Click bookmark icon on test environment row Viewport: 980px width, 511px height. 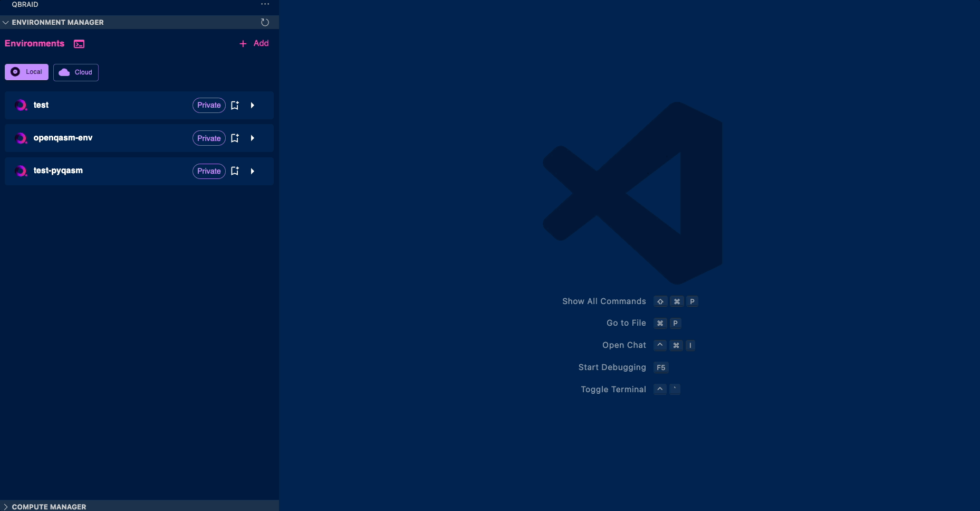tap(235, 105)
